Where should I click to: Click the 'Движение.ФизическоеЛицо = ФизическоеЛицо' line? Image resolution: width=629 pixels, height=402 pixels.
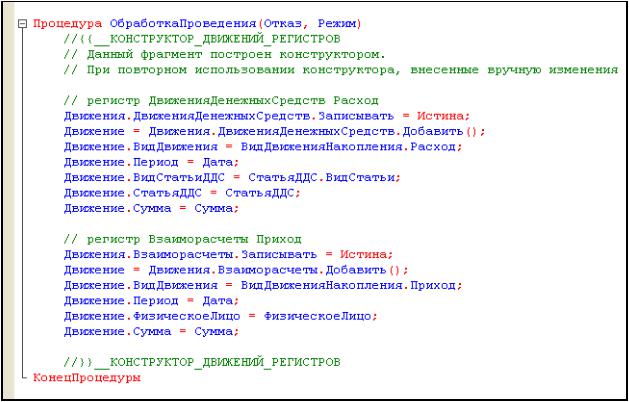221,317
